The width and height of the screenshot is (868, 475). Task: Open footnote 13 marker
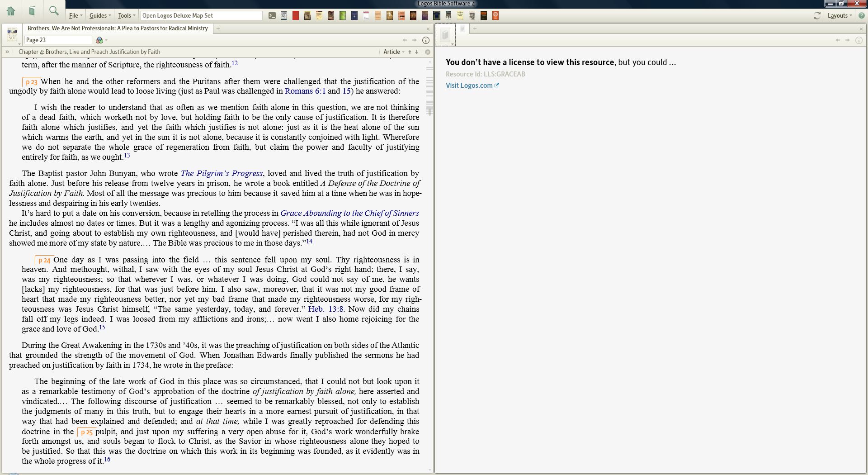tap(127, 156)
